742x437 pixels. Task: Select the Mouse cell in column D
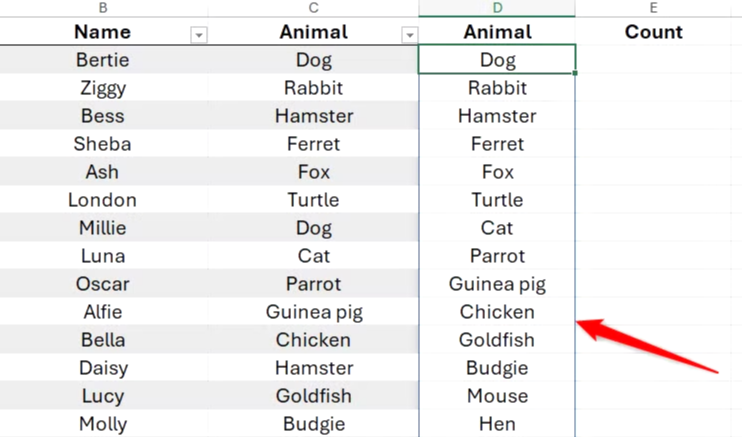(497, 395)
